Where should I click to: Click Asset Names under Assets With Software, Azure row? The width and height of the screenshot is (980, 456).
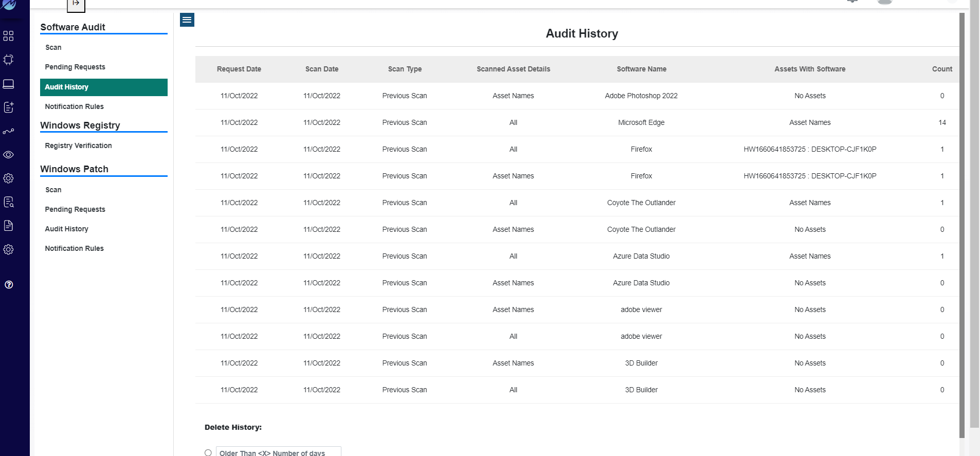pos(810,256)
